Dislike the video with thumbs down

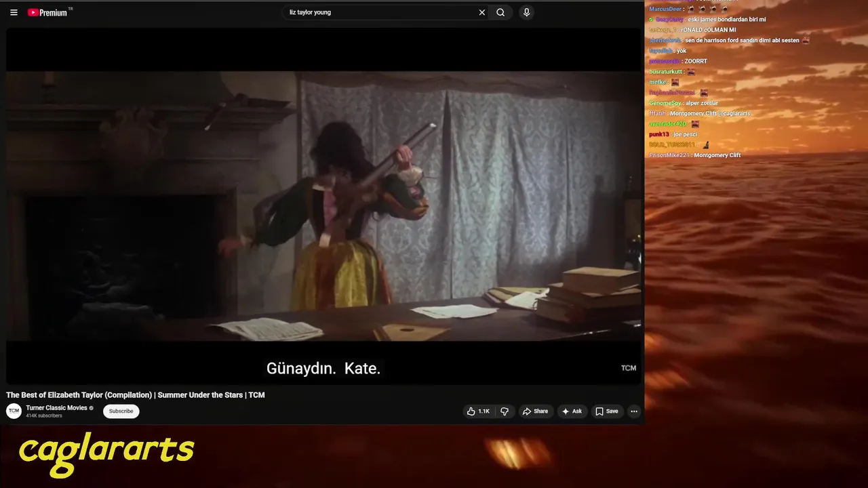pyautogui.click(x=505, y=411)
